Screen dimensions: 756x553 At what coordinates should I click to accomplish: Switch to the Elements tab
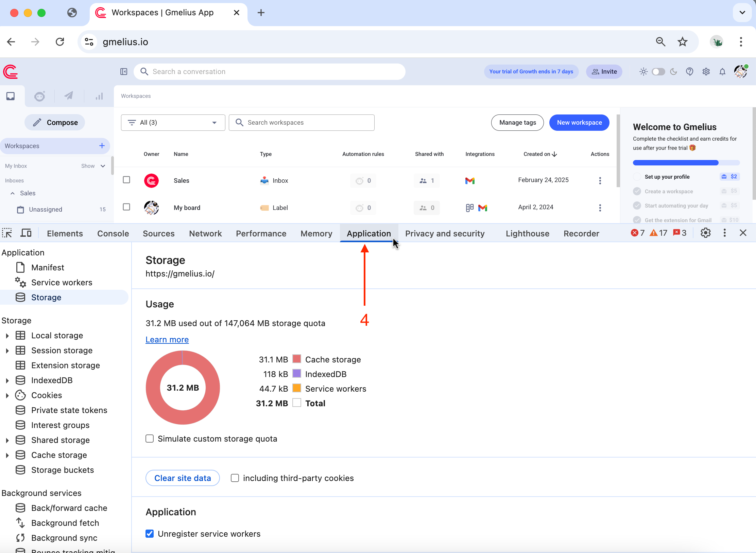coord(65,233)
